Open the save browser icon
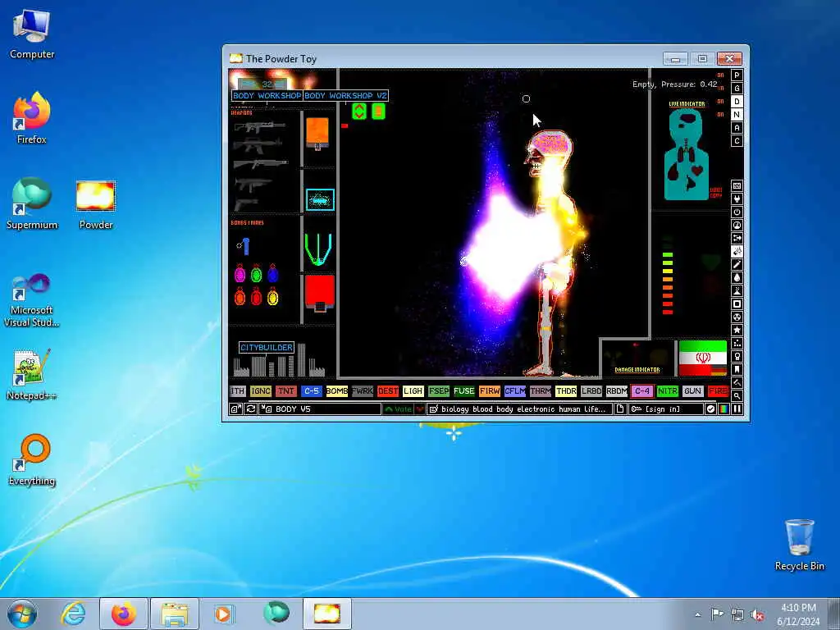840x630 pixels. (235, 409)
